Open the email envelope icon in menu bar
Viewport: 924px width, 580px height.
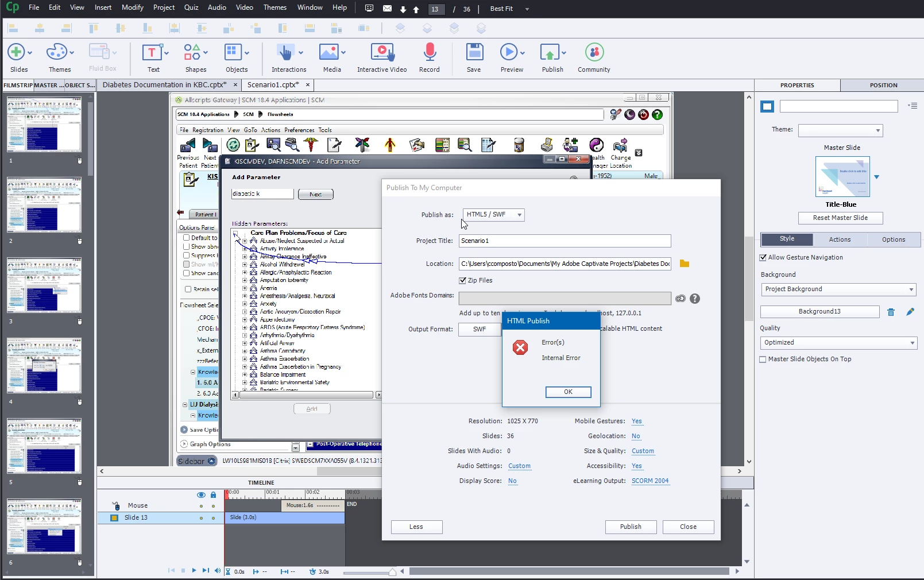pyautogui.click(x=387, y=9)
